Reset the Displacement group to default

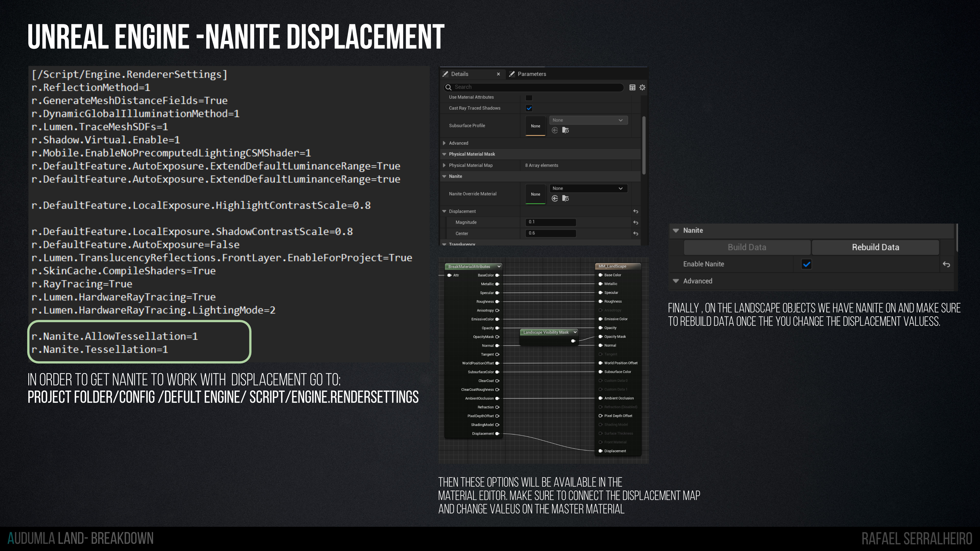pyautogui.click(x=636, y=211)
